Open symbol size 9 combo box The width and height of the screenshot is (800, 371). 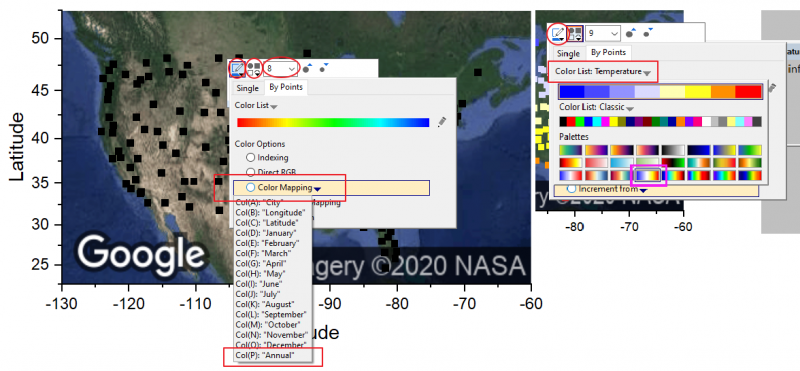603,34
